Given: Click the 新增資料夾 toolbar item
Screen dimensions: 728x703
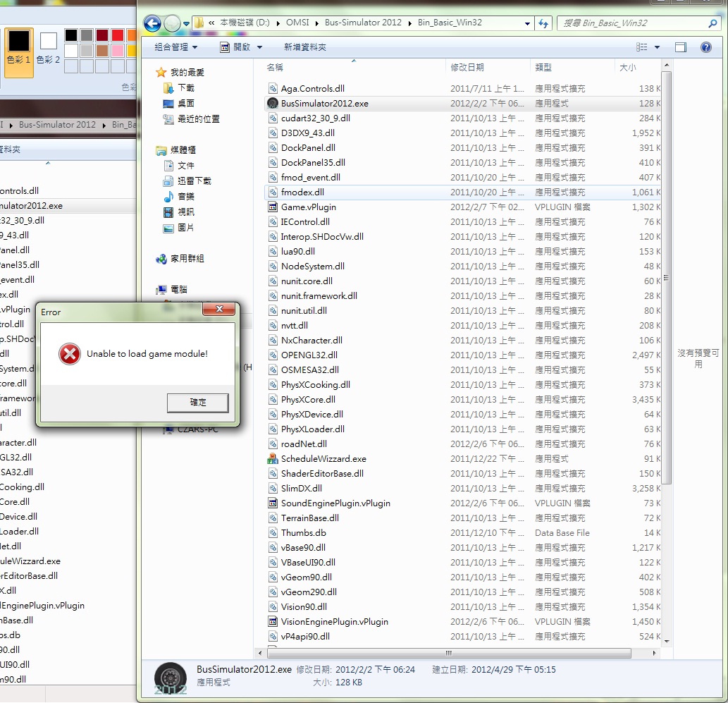Looking at the screenshot, I should point(304,47).
